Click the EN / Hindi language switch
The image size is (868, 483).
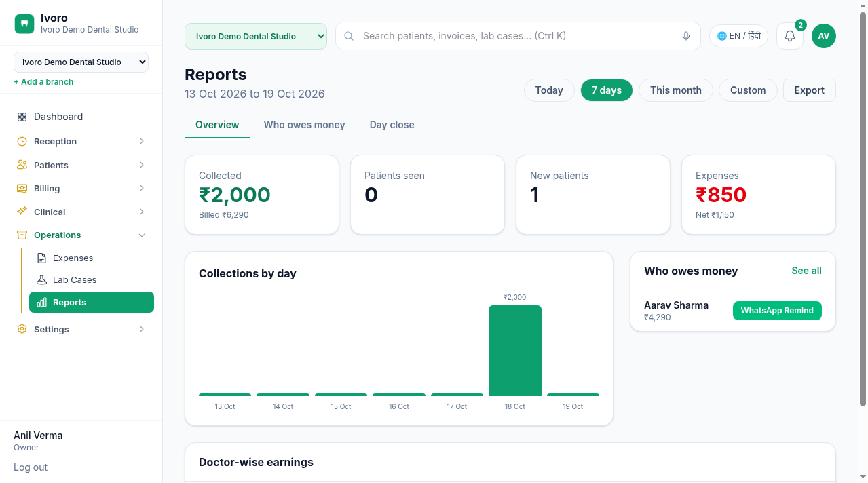[738, 36]
